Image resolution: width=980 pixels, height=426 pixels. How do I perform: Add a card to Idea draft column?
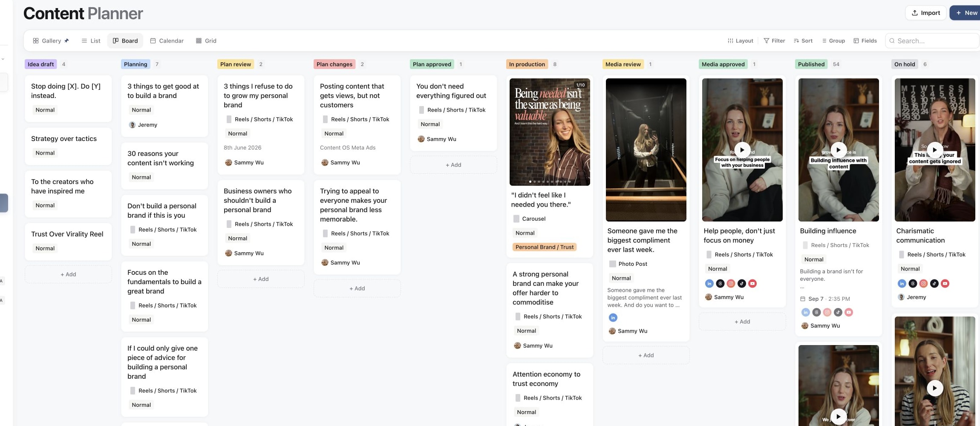pyautogui.click(x=68, y=274)
